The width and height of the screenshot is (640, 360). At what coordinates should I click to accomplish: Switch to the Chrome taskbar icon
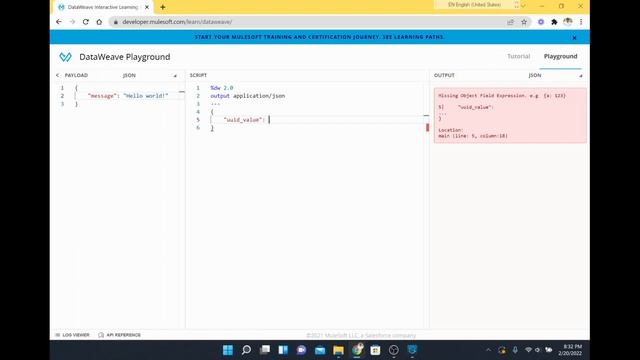pyautogui.click(x=357, y=350)
